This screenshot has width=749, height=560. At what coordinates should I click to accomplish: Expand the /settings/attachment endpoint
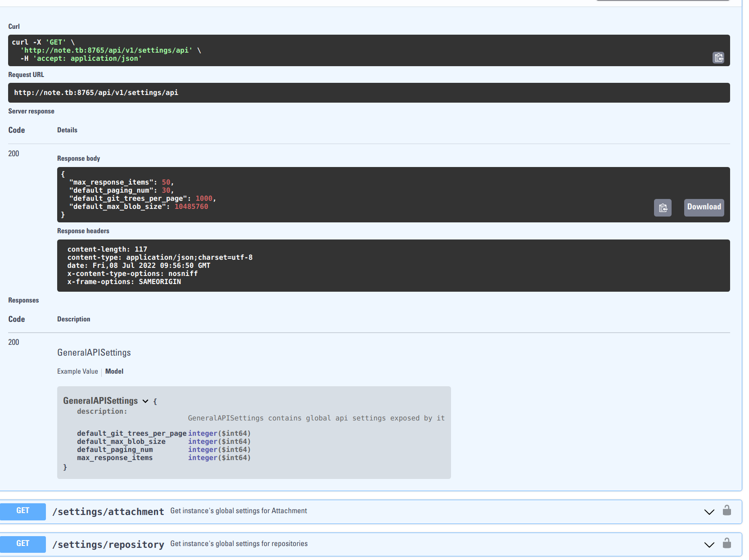point(709,511)
